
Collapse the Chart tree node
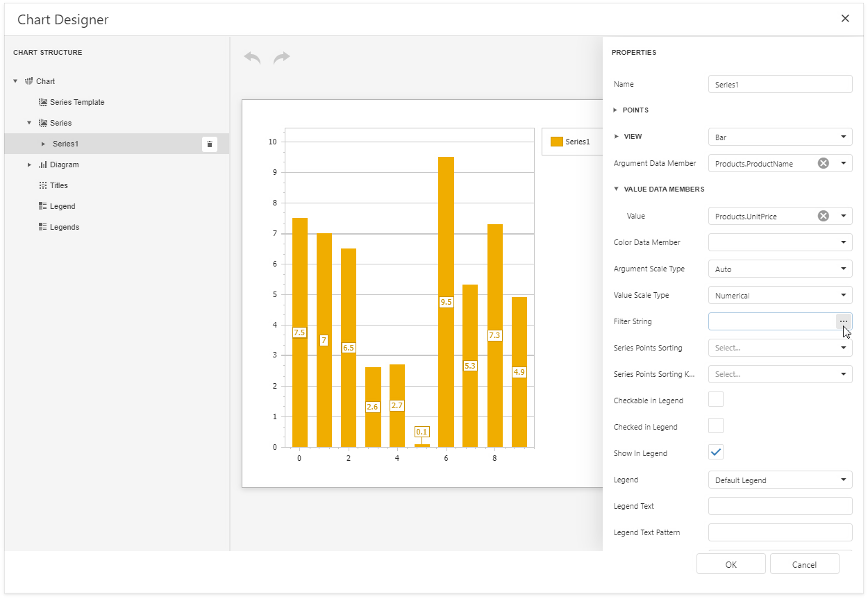point(15,81)
